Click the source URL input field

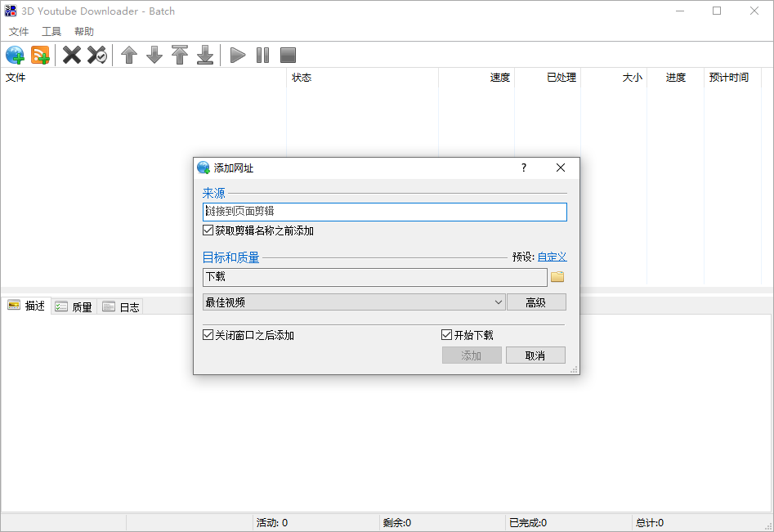384,212
